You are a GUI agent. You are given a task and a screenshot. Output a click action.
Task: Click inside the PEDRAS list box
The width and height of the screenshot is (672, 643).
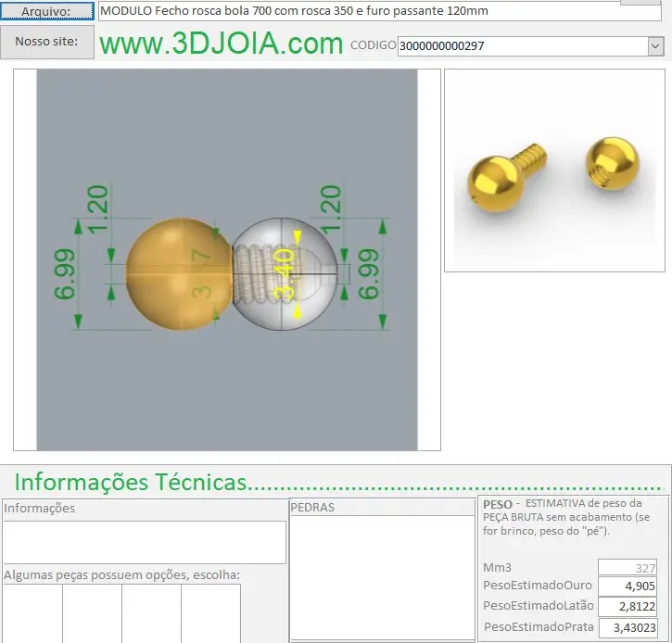click(x=382, y=574)
